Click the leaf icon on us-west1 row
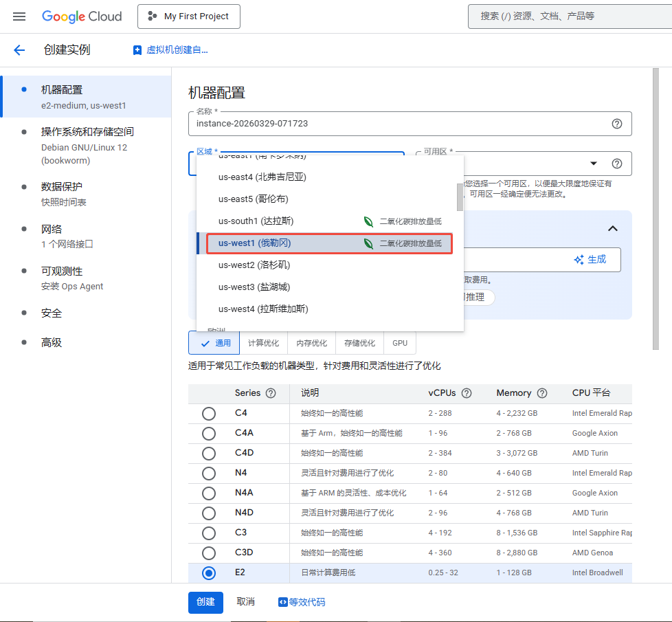 (x=368, y=243)
